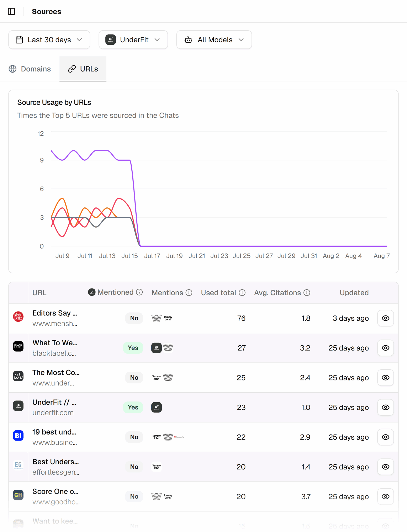Viewport: 407px width, 532px height.
Task: Click the info icon beside Used total
Action: 242,293
